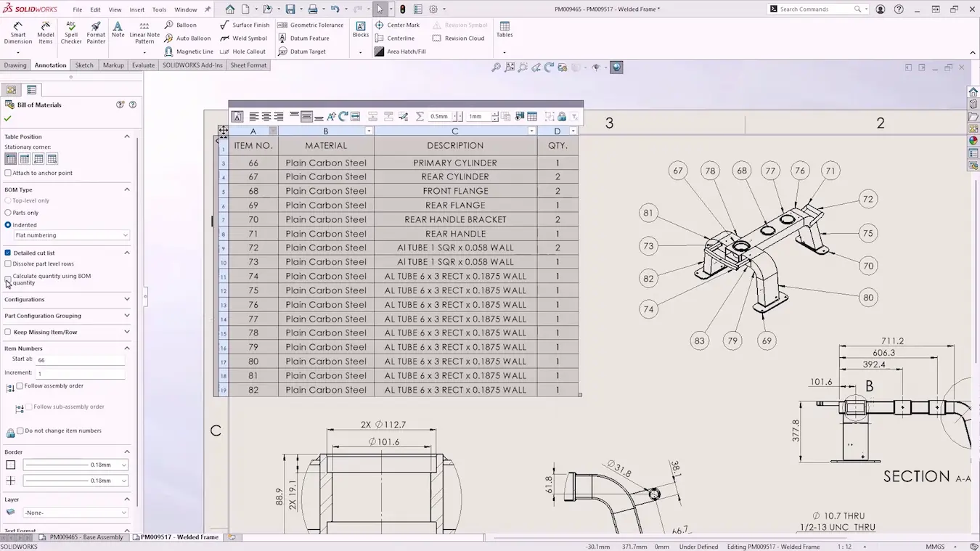Image resolution: width=980 pixels, height=551 pixels.
Task: Enable Attach to anchor point checkbox
Action: pos(8,173)
